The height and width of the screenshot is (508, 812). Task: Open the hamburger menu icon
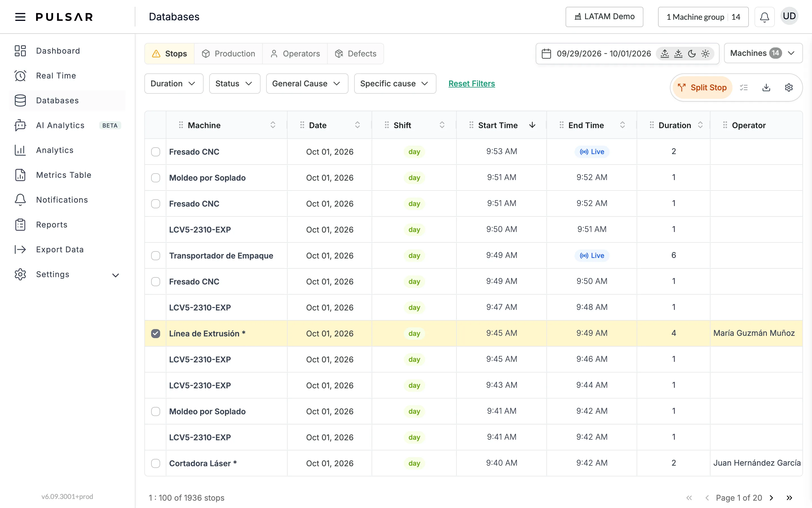(x=20, y=17)
